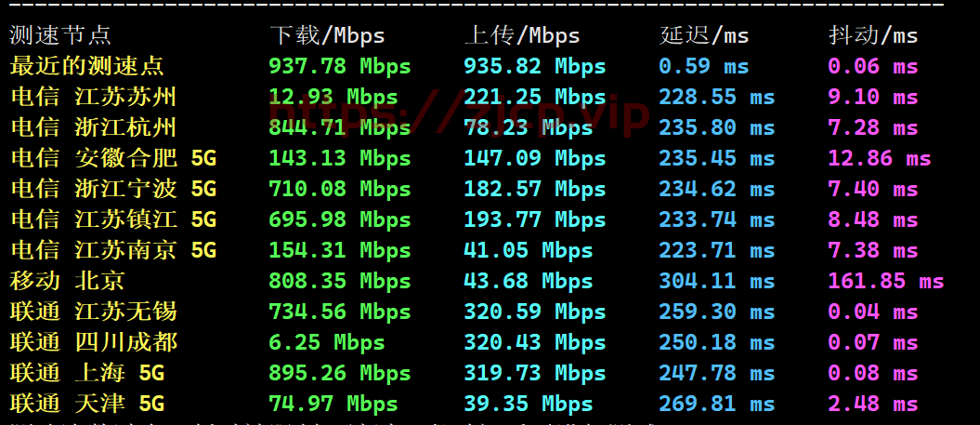The image size is (980, 425).
Task: Click jitter value 161.85 ms
Action: [886, 281]
